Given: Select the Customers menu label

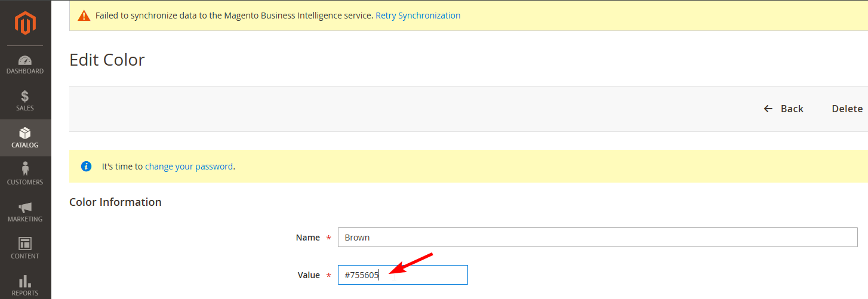Looking at the screenshot, I should (25, 182).
